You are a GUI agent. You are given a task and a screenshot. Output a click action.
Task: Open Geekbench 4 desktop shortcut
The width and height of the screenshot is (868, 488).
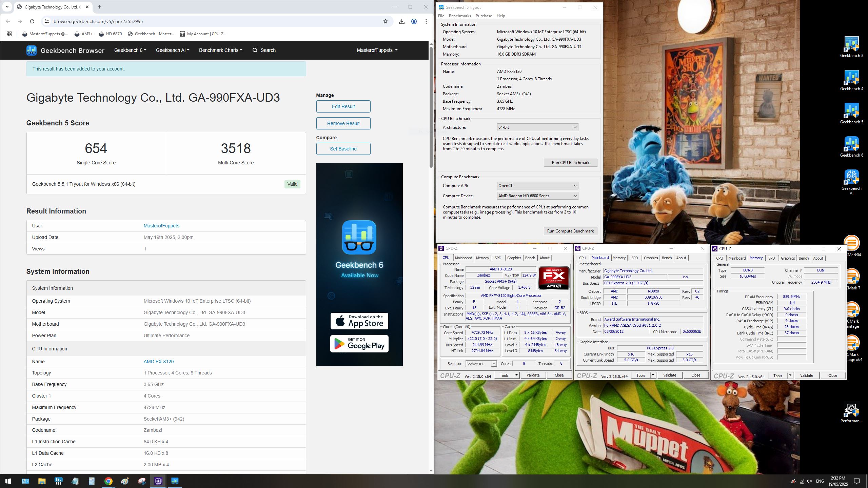851,80
